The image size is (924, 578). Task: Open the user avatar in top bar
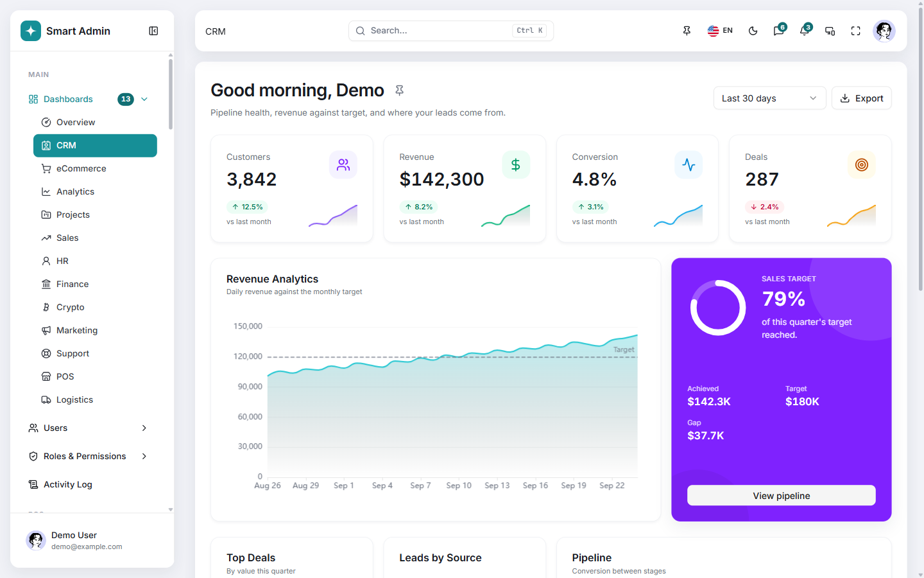tap(884, 31)
